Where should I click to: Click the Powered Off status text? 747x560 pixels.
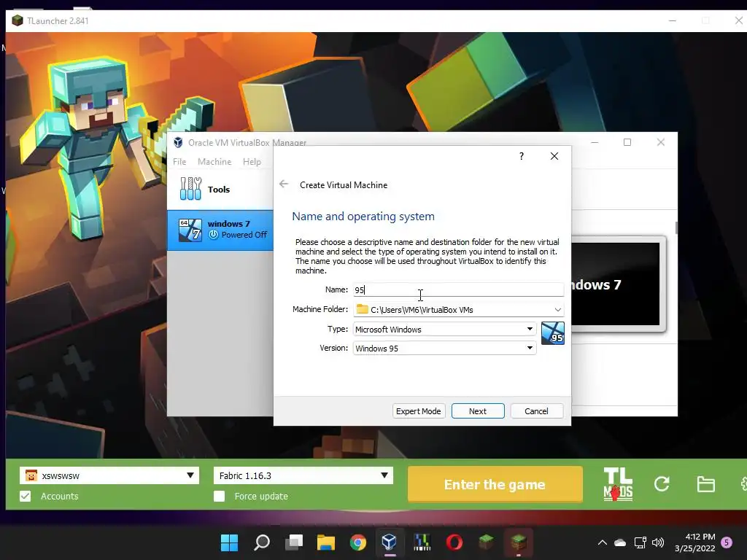point(244,235)
